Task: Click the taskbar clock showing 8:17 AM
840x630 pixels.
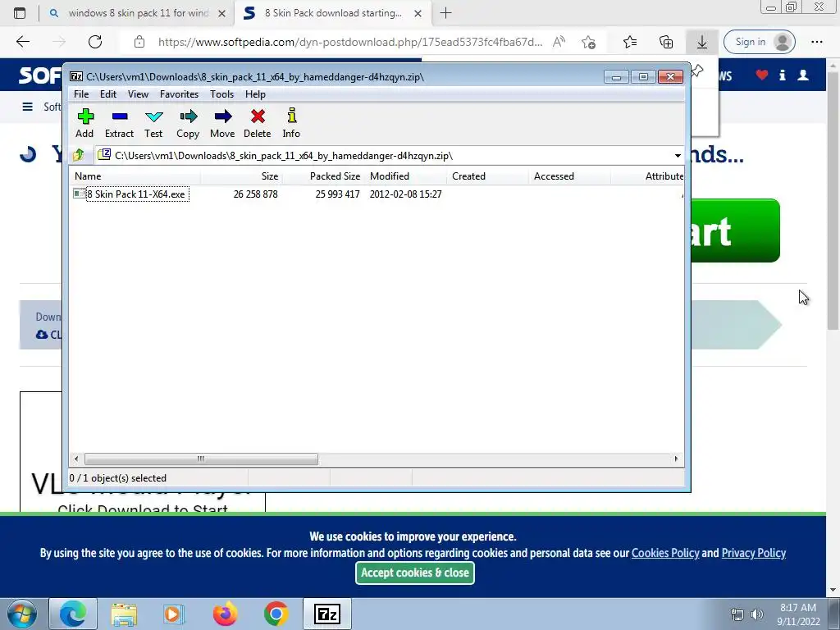Action: [x=798, y=614]
